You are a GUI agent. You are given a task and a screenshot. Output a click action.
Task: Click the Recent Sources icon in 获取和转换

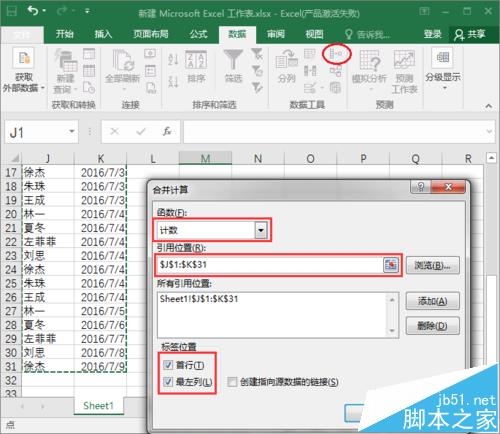89,88
